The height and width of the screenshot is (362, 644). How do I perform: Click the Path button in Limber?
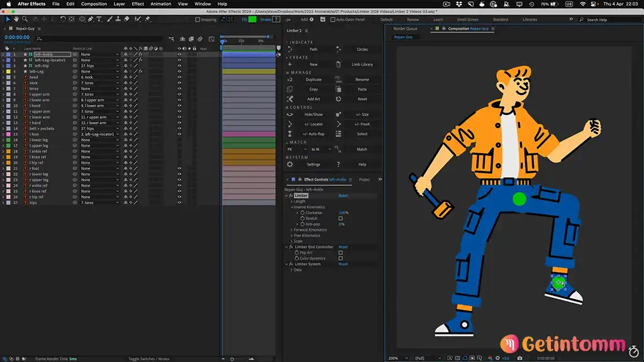[313, 49]
